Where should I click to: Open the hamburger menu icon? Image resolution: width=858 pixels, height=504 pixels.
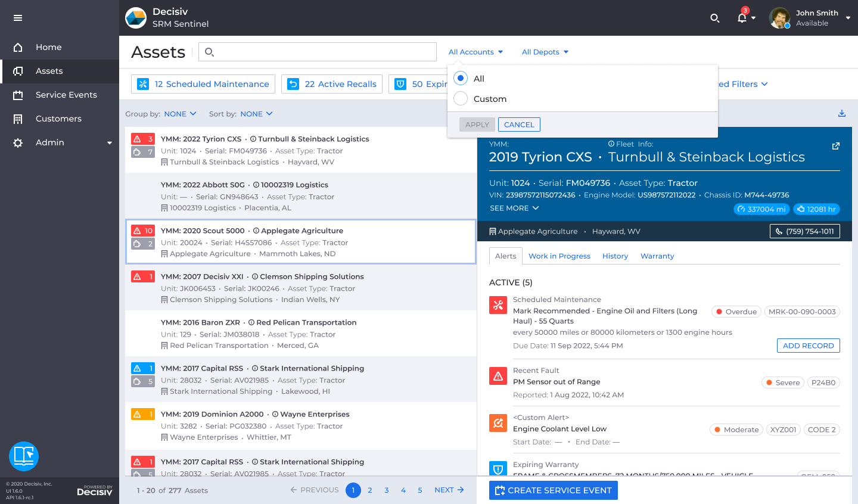pyautogui.click(x=18, y=18)
